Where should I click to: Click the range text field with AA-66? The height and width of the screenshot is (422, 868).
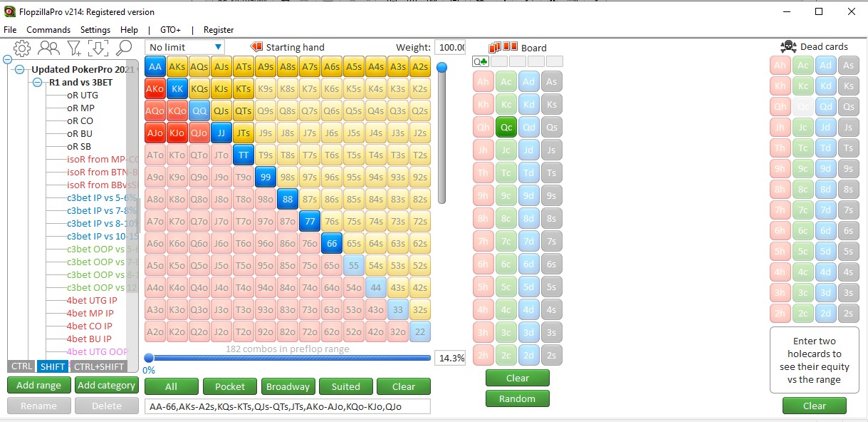point(288,406)
